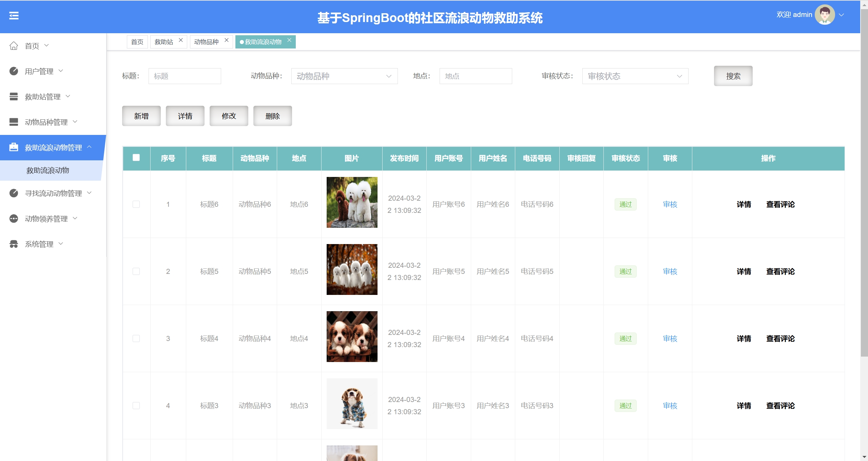
Task: Open the 标题3 row dog photo
Action: (352, 404)
